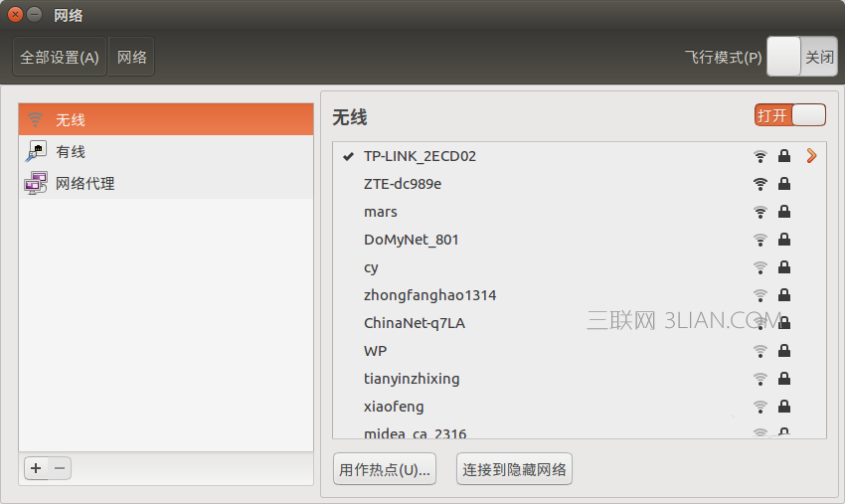The height and width of the screenshot is (504, 845).
Task: Click the network proxy icon
Action: tap(36, 184)
